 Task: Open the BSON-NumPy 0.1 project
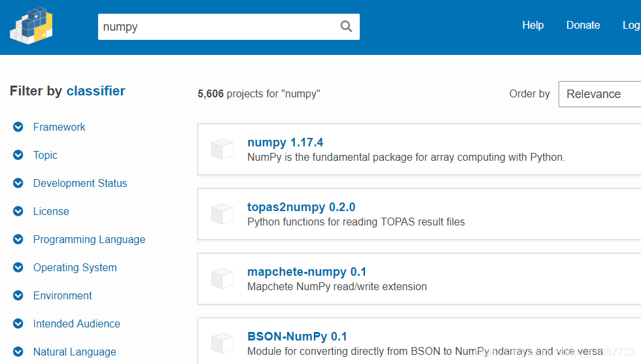[x=297, y=336]
